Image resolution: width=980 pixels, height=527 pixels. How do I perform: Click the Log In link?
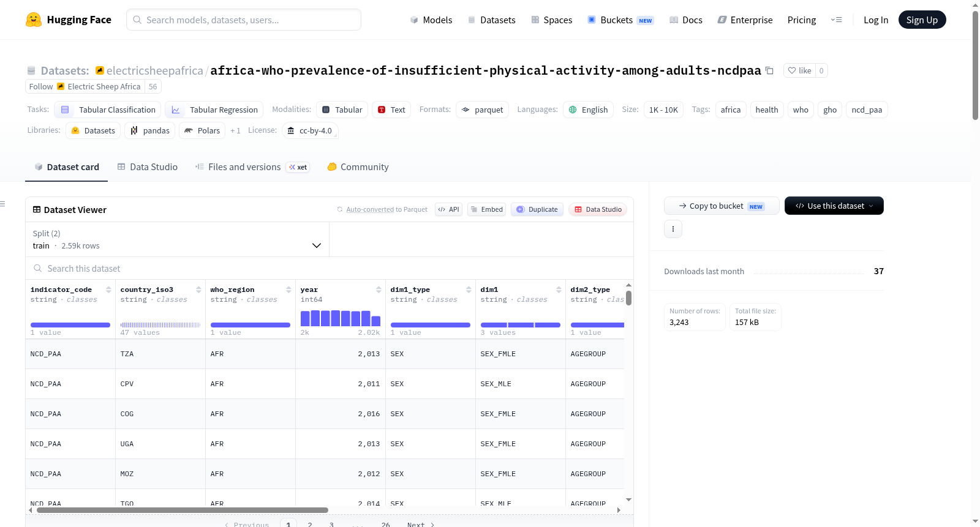click(876, 20)
